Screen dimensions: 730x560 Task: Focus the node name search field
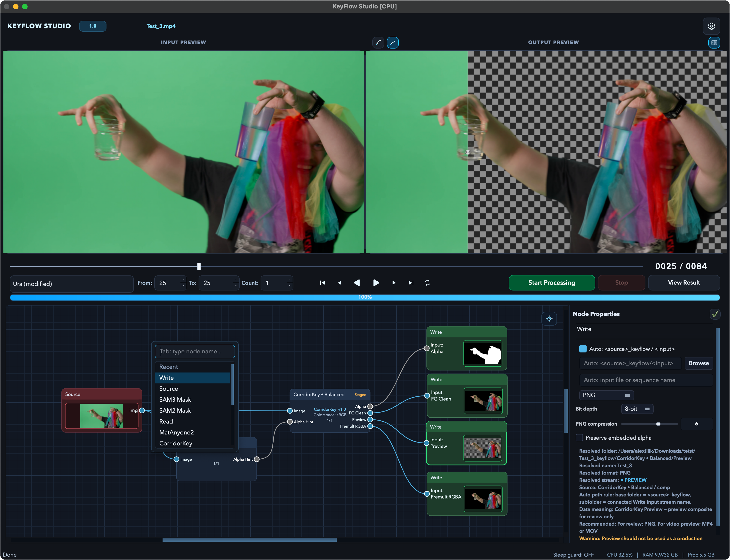[x=195, y=351]
